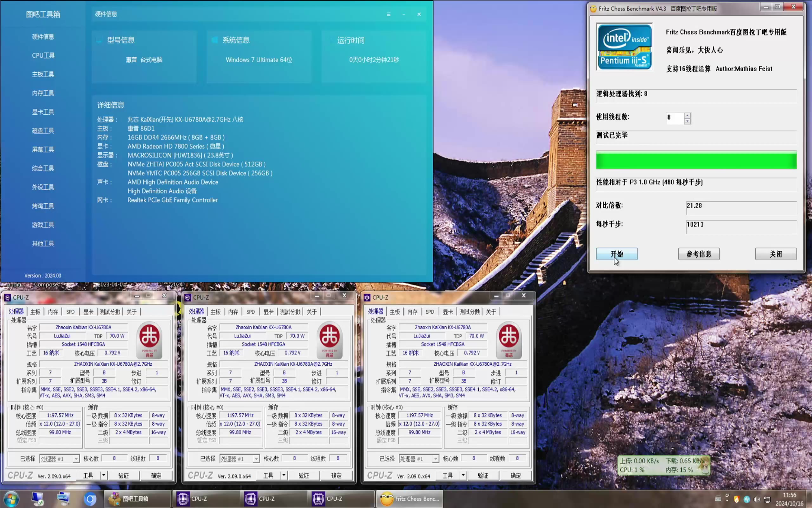Viewport: 812px width, 508px height.
Task: Switch to SPD tab in left CPU-Z
Action: (70, 312)
